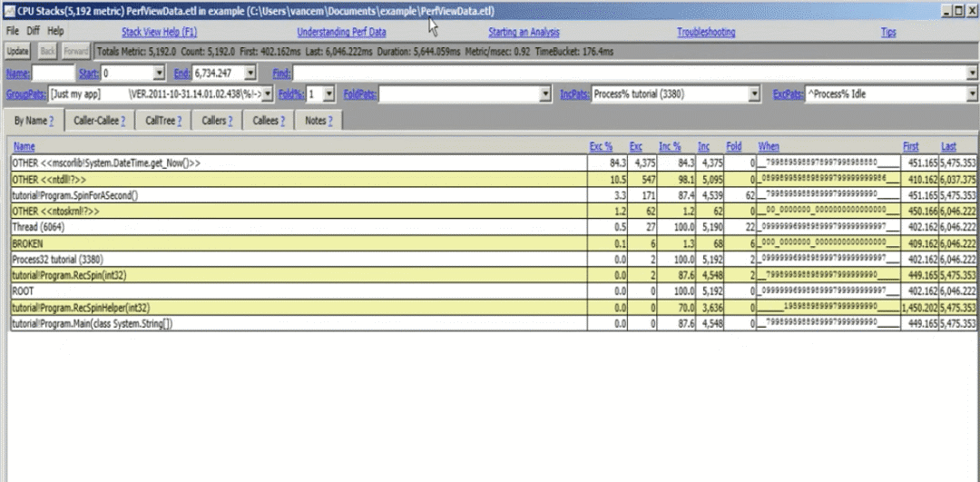The height and width of the screenshot is (482, 980).
Task: Switch to the CallTree tab
Action: pyautogui.click(x=163, y=121)
